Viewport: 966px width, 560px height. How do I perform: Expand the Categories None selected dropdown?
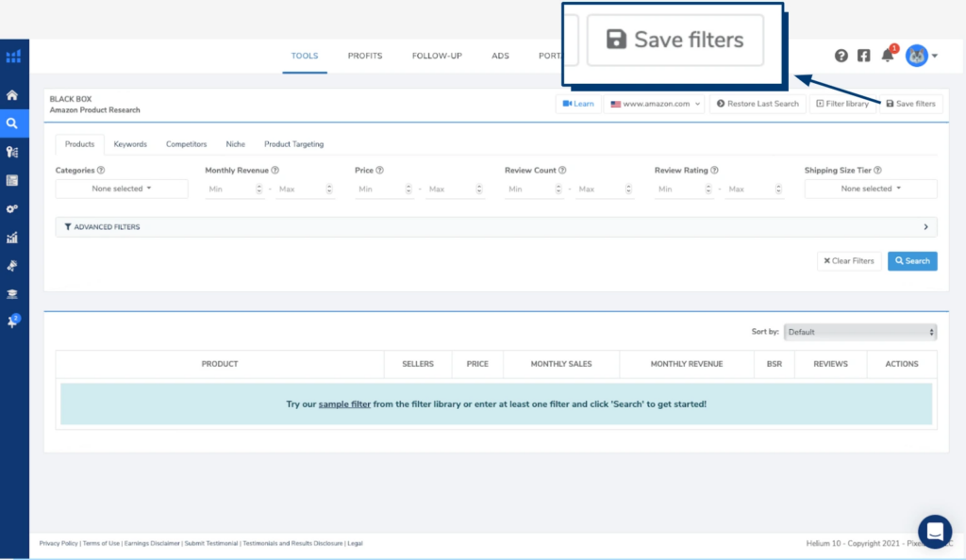[x=121, y=189]
